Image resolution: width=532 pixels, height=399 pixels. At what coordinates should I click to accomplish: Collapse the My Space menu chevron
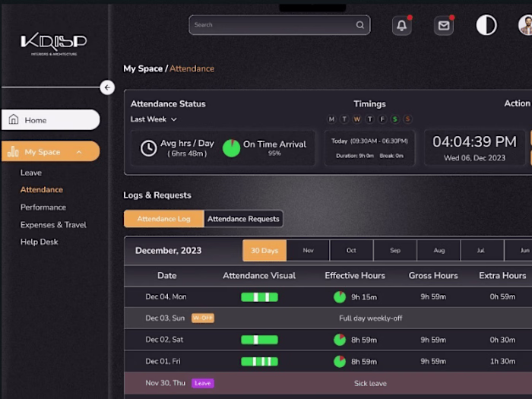coord(79,152)
